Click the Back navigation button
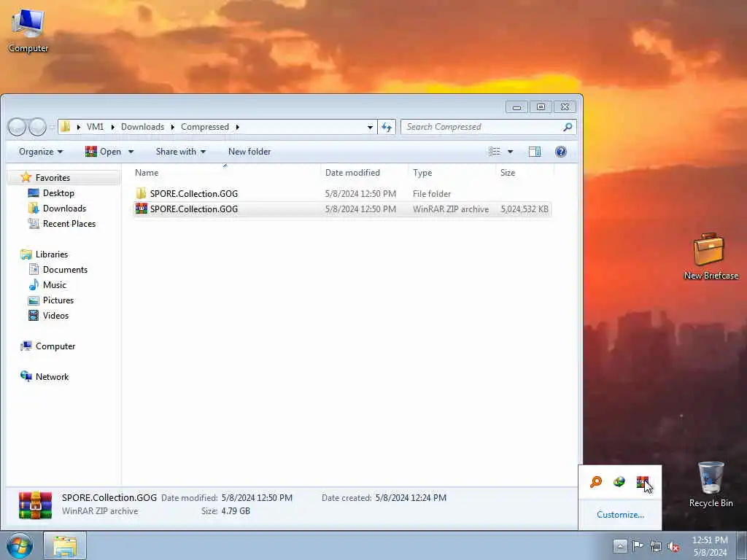The width and height of the screenshot is (747, 560). (17, 127)
